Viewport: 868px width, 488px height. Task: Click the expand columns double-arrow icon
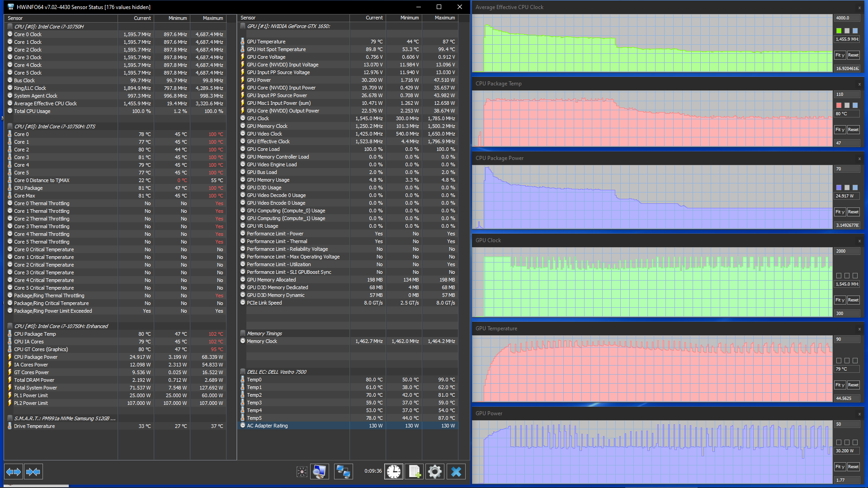[x=14, y=472]
